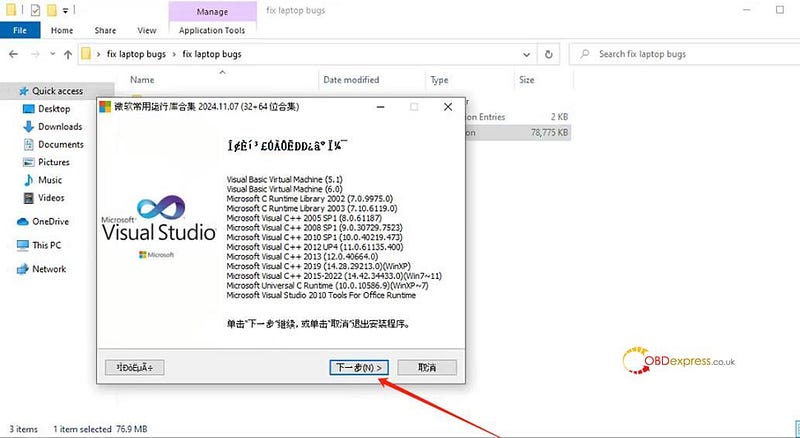The height and width of the screenshot is (438, 800).
Task: Click the Cancel (取消) button in the installer
Action: click(x=427, y=367)
